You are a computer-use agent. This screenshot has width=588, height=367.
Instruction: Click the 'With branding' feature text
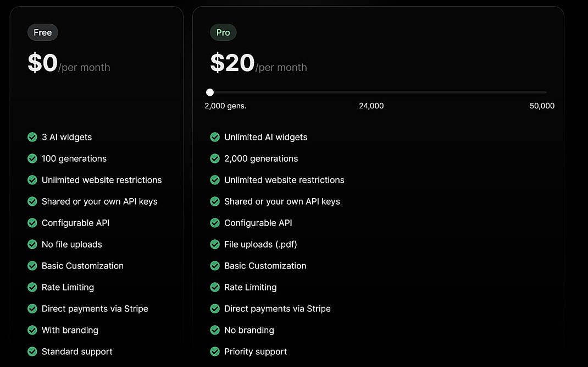[x=70, y=330]
